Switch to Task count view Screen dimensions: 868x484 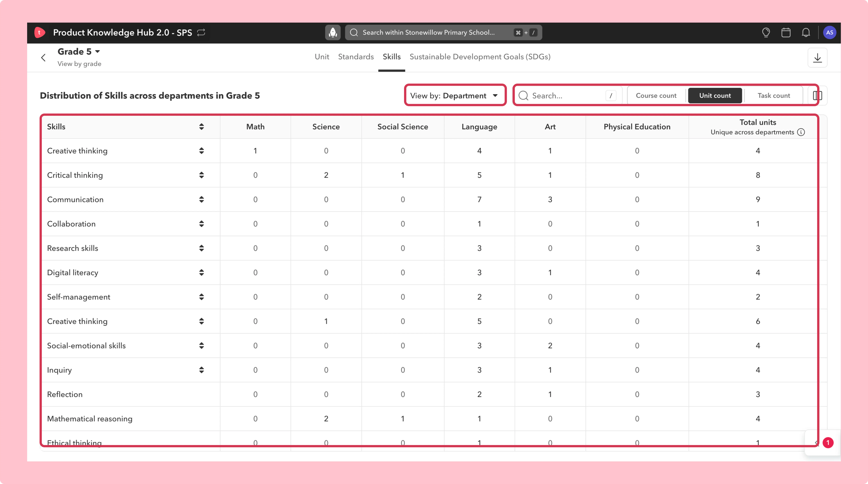(774, 96)
